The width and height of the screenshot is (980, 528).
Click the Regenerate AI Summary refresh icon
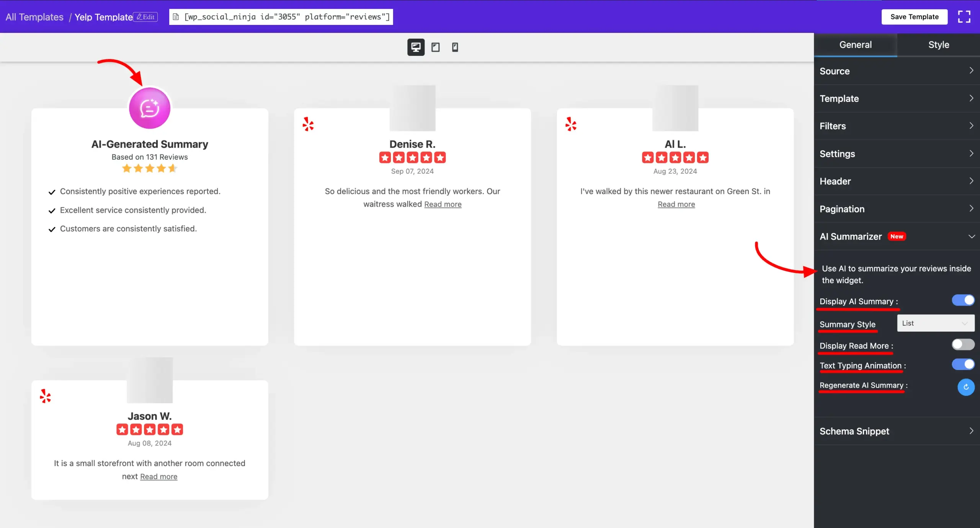(x=966, y=387)
